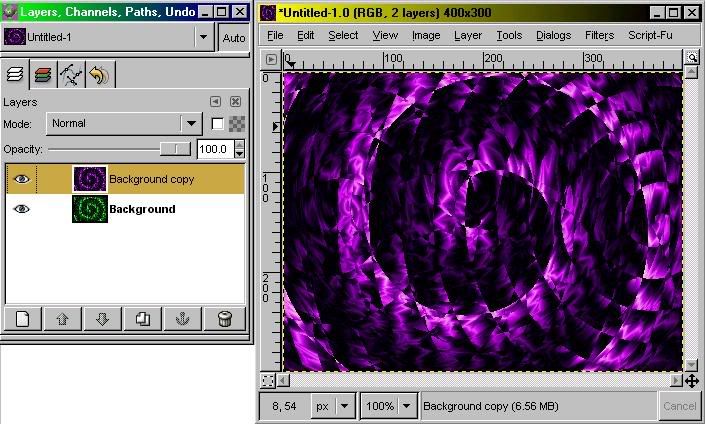
Task: Select the Background layer thumbnail
Action: tap(89, 209)
